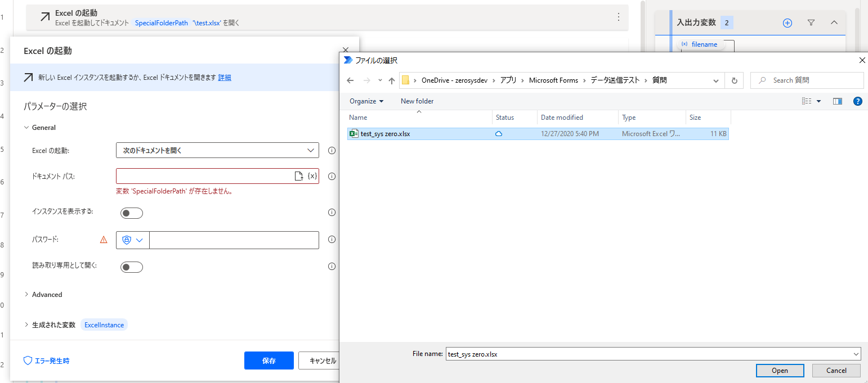Close the ファイルの選択 dialog with X
Image resolution: width=868 pixels, height=383 pixels.
[862, 60]
